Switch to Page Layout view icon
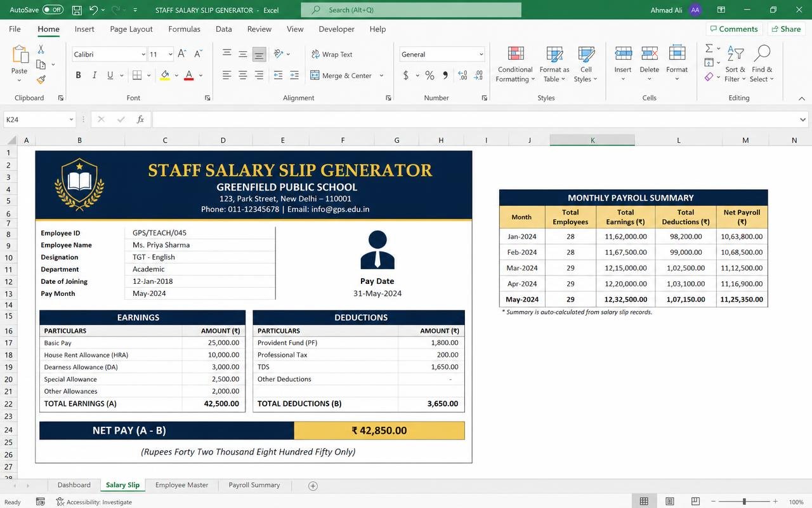This screenshot has width=812, height=508. coord(670,502)
